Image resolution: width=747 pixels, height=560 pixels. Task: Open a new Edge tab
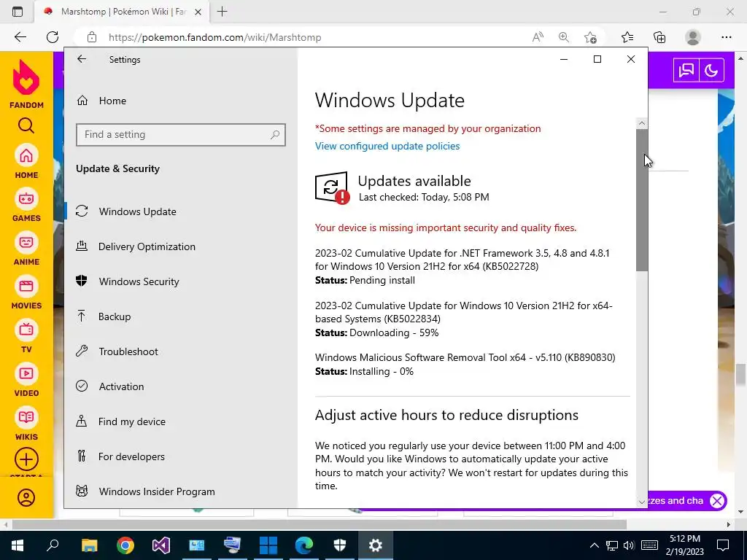click(222, 12)
